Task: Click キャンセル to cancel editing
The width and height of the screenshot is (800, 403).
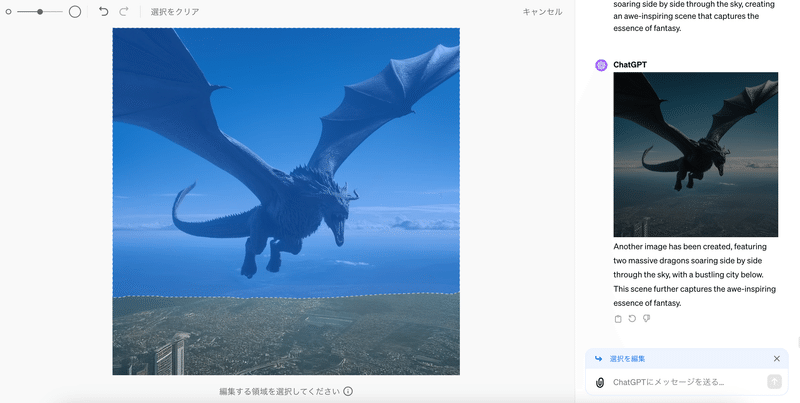Action: click(542, 12)
